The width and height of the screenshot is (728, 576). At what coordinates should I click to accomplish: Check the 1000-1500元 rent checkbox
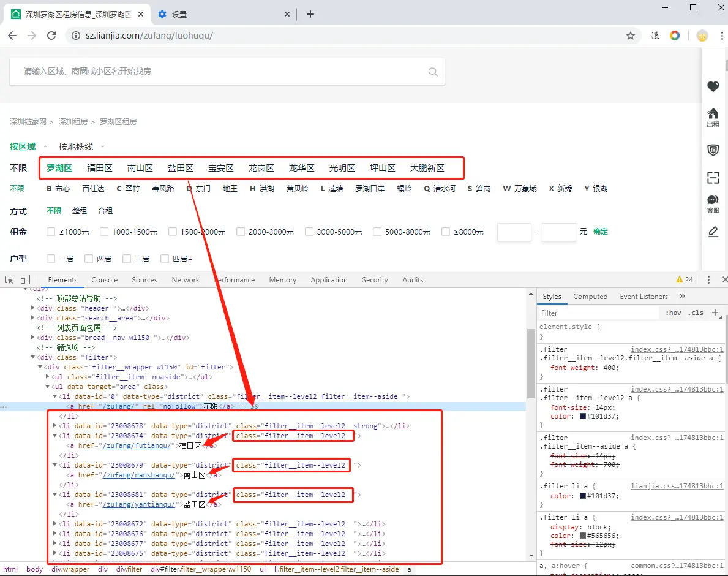tap(104, 232)
